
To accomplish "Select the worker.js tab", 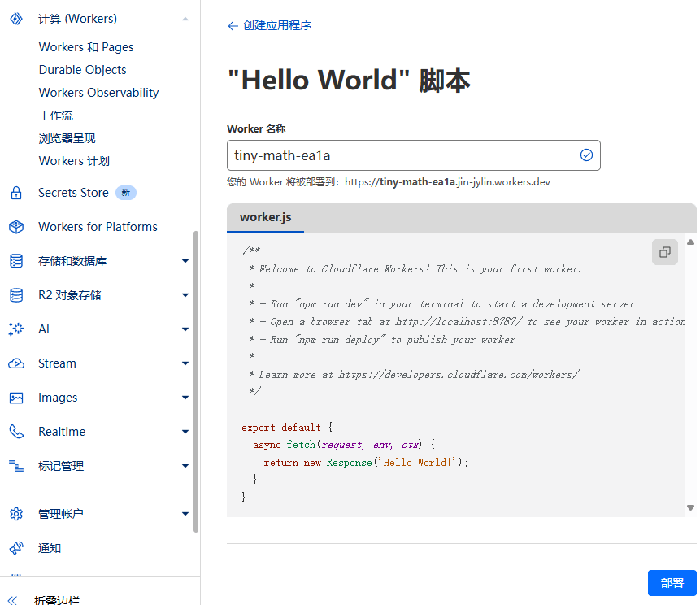I will click(266, 217).
